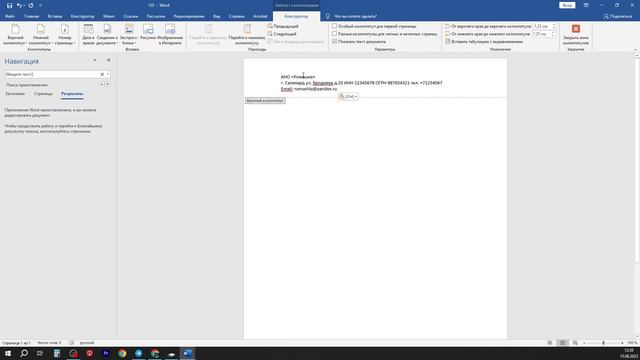Show the Страницы navigation tab

click(x=43, y=94)
